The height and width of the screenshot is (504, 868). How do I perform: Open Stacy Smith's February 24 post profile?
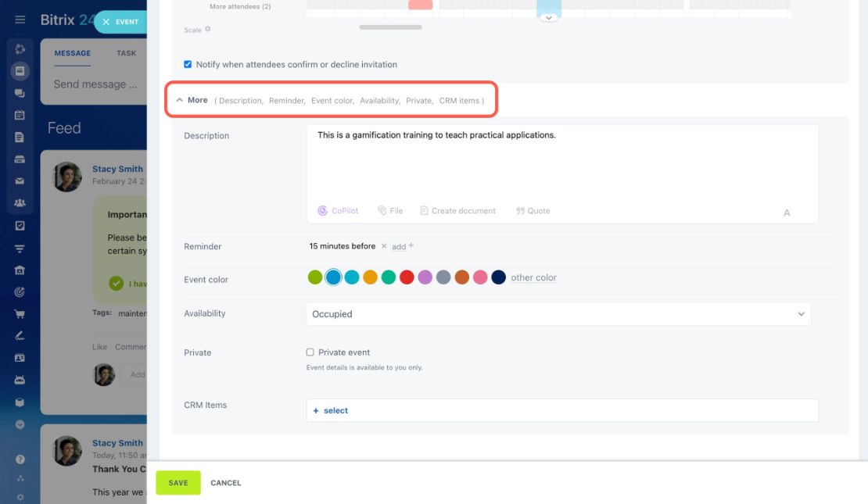[117, 169]
